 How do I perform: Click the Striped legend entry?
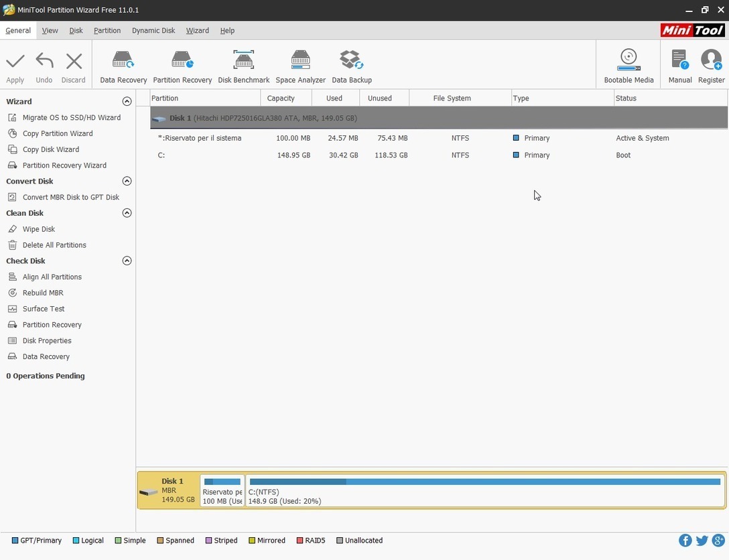click(x=222, y=541)
